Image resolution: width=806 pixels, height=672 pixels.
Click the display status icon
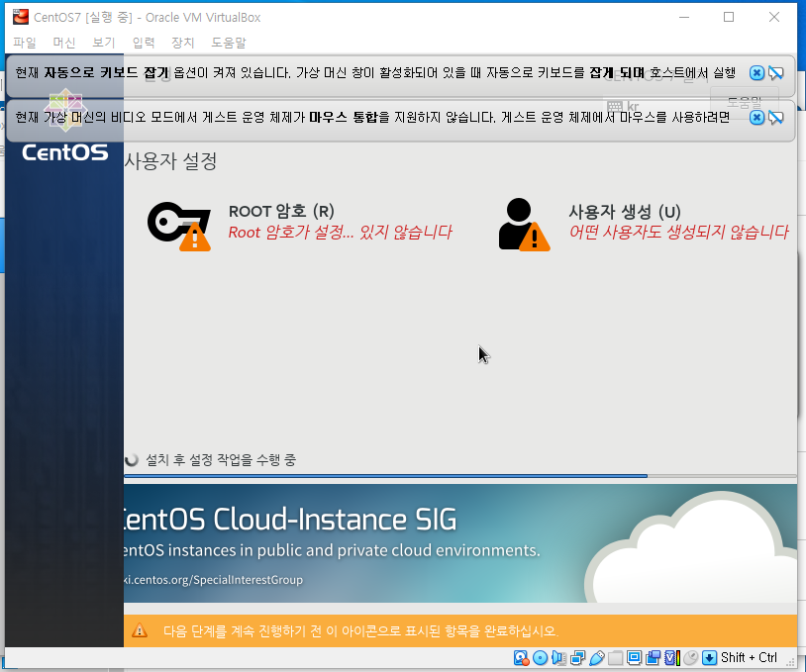[x=635, y=657]
